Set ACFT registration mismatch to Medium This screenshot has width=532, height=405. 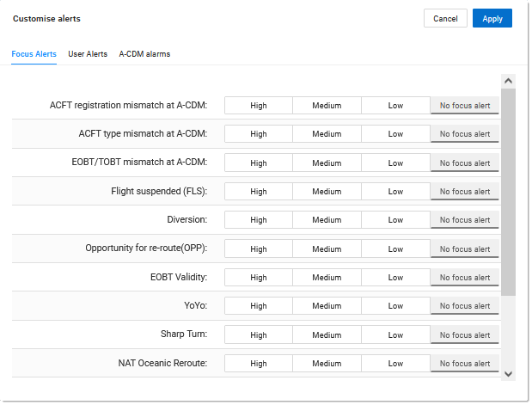click(x=327, y=106)
